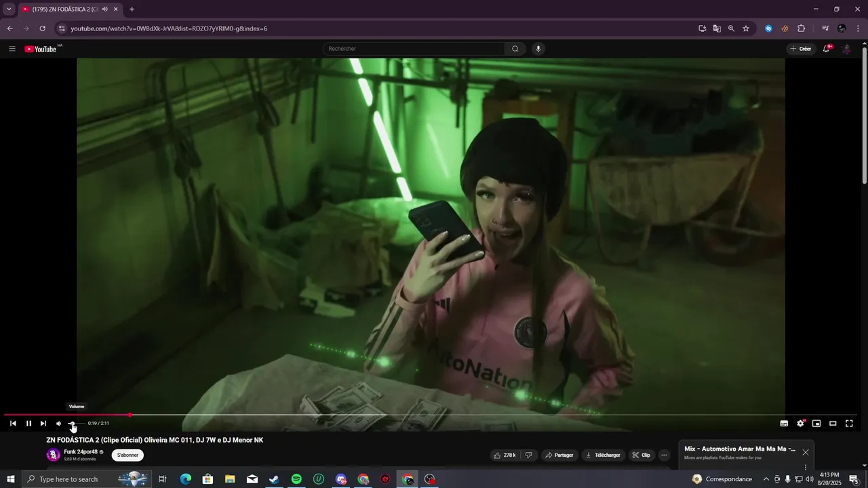Open the YouTube guide hamburger menu

[12, 49]
